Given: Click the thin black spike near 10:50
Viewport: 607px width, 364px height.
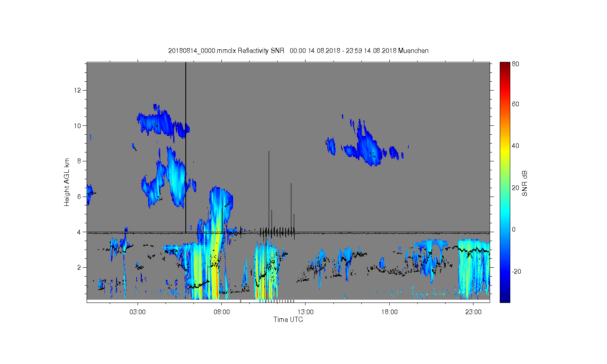Looking at the screenshot, I should [x=269, y=190].
